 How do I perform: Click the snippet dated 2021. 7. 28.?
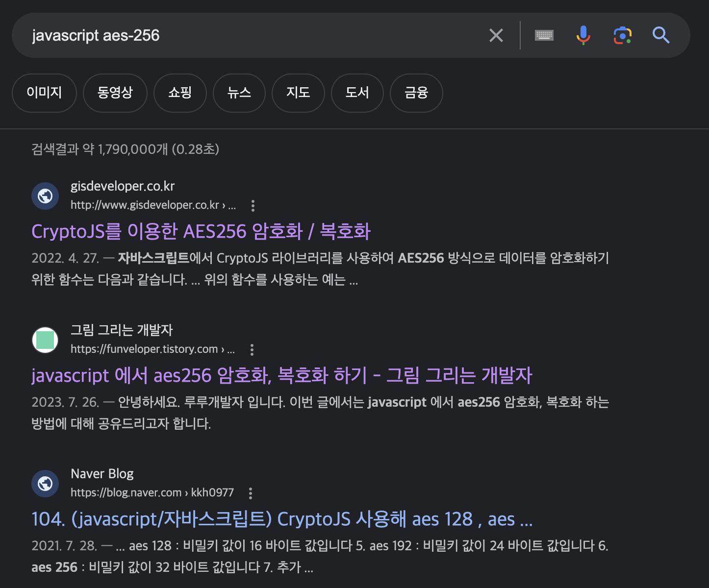click(320, 557)
